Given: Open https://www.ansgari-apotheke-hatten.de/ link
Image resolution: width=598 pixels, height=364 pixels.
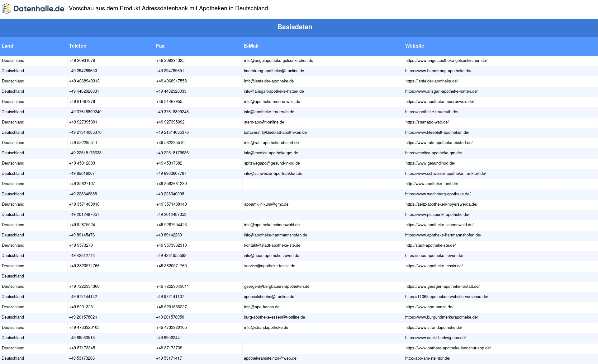Looking at the screenshot, I should (441, 91).
